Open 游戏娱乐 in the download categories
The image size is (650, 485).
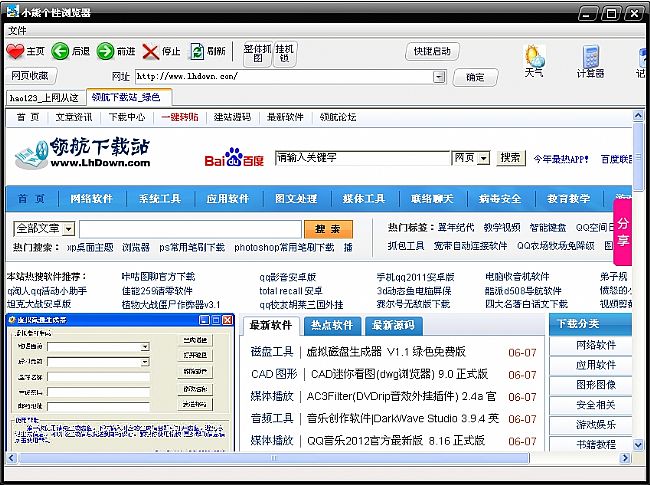[596, 425]
